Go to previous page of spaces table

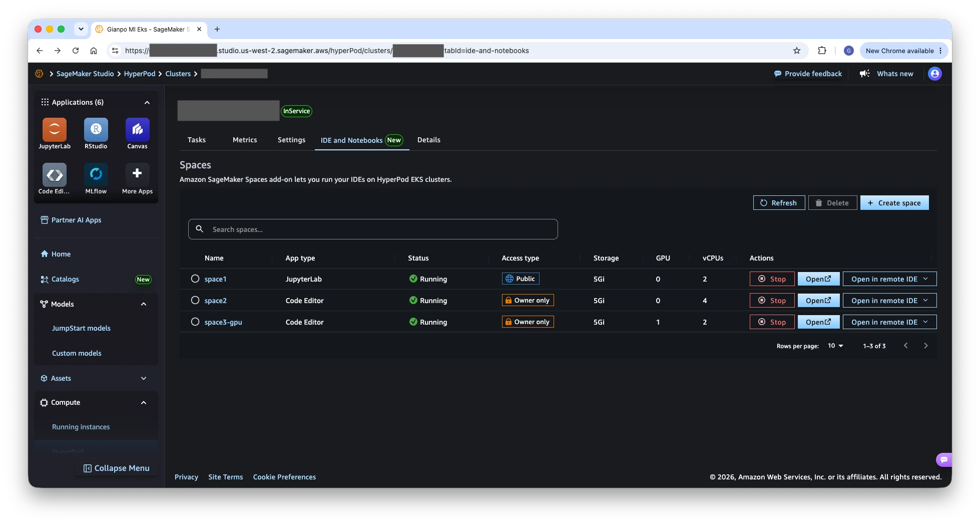(x=906, y=346)
